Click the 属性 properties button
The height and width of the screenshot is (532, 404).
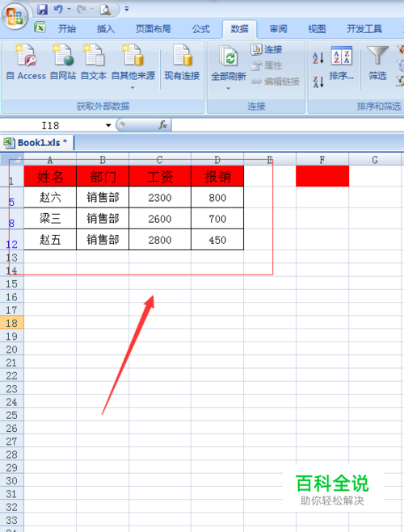tap(267, 65)
